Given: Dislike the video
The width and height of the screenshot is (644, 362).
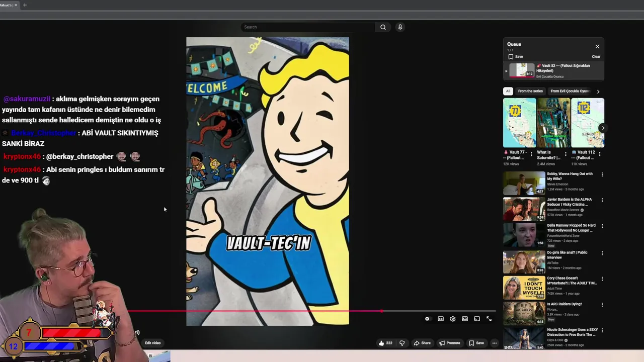Looking at the screenshot, I should pyautogui.click(x=401, y=343).
